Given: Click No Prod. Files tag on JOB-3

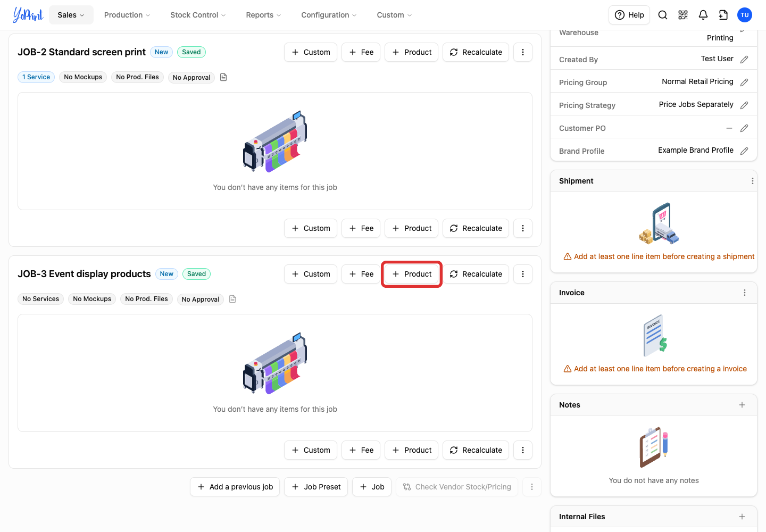Looking at the screenshot, I should pyautogui.click(x=146, y=299).
